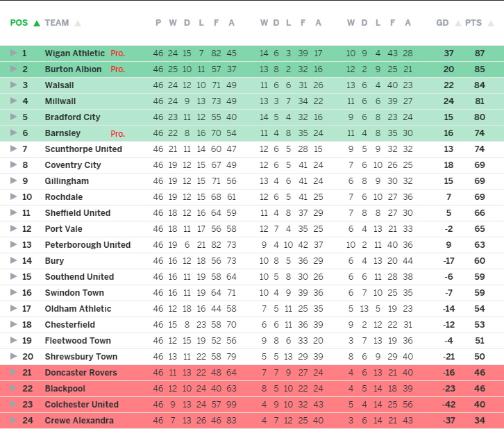Viewport: 504px width, 429px height.
Task: Click the Pro. label next to Barnsley
Action: [117, 134]
